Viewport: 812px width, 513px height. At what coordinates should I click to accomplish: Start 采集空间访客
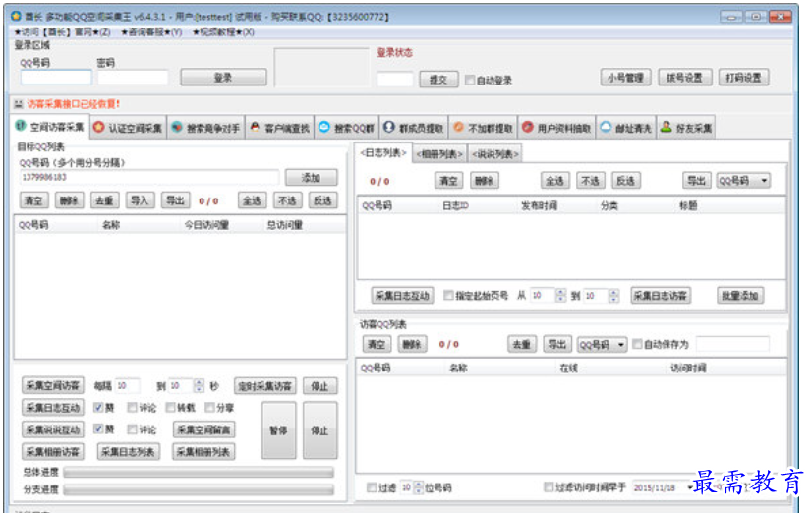[x=53, y=385]
